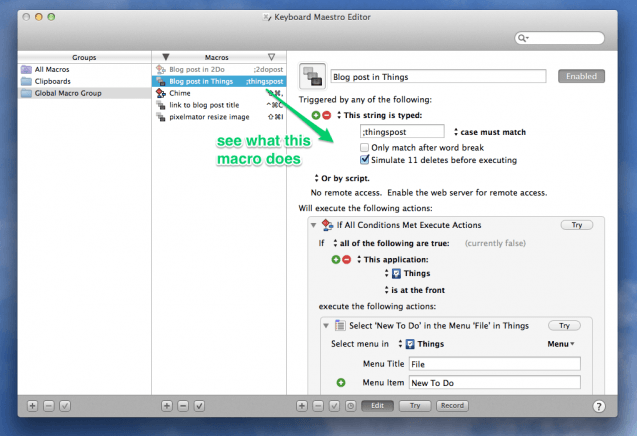Remove the selected action with minus button
This screenshot has width=637, height=436.
(318, 406)
